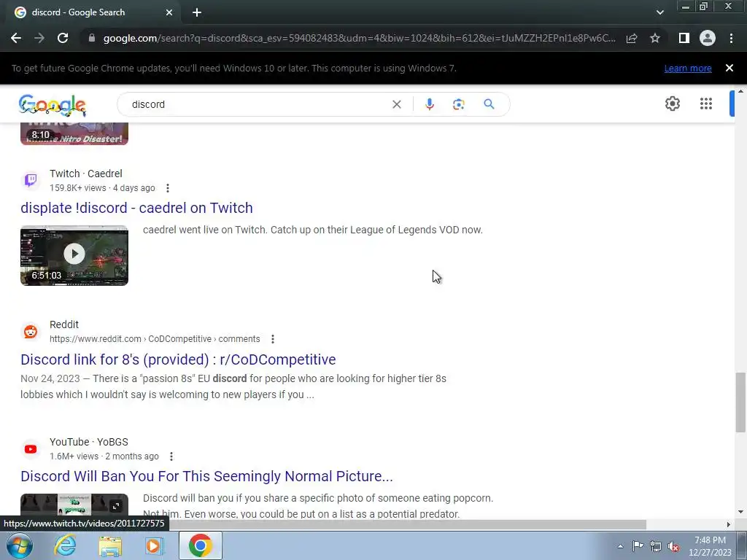Open Discord Will Ban You video link
The image size is (747, 560).
point(206,476)
